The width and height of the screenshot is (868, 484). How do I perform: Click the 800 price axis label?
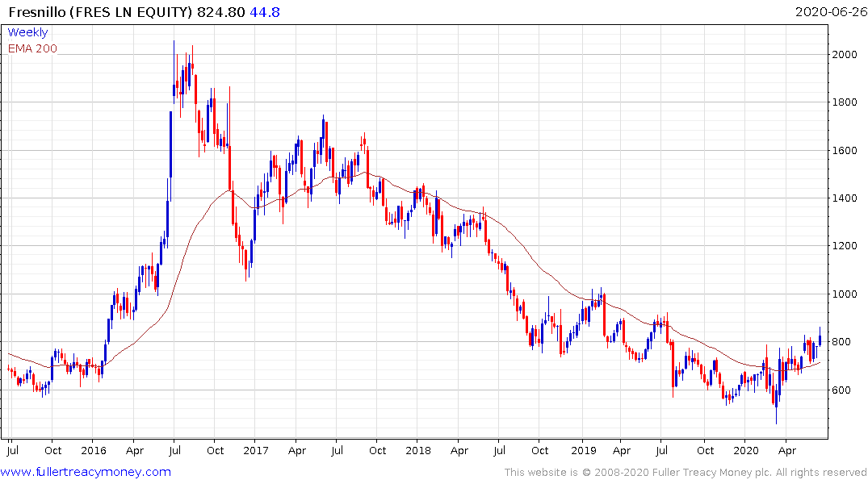point(841,342)
